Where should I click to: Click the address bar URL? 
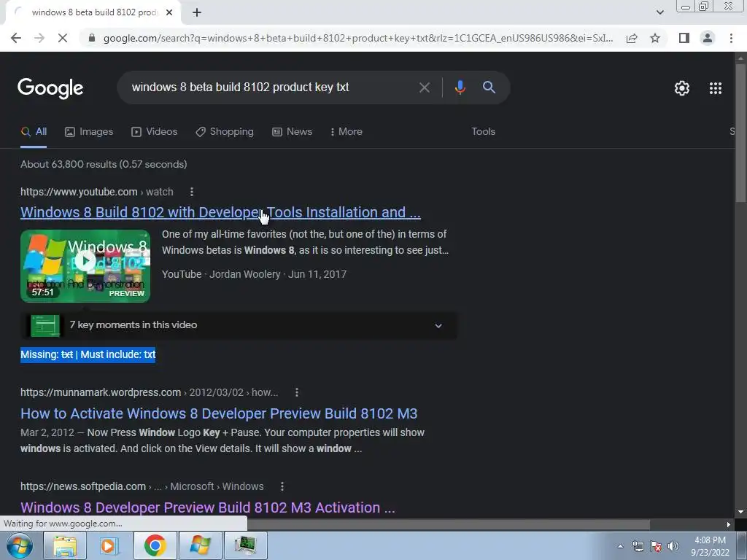point(357,38)
